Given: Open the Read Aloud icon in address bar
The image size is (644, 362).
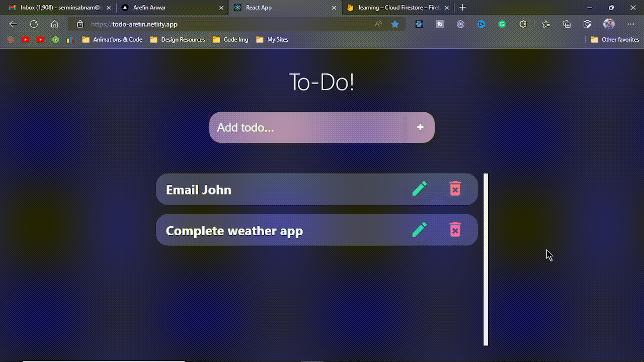Looking at the screenshot, I should coord(378,24).
